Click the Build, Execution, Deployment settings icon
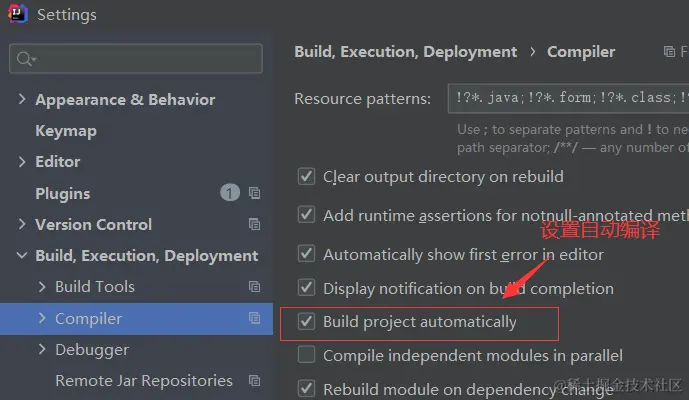This screenshot has width=689, height=400. click(254, 255)
